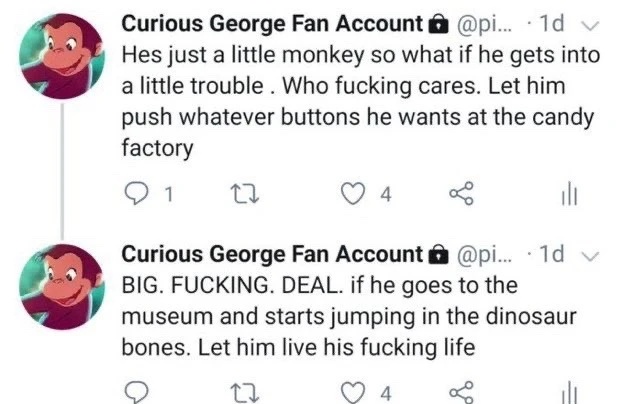Open the second tweet's chevron options menu
Viewport: 622px width, 404px height.
tap(589, 256)
